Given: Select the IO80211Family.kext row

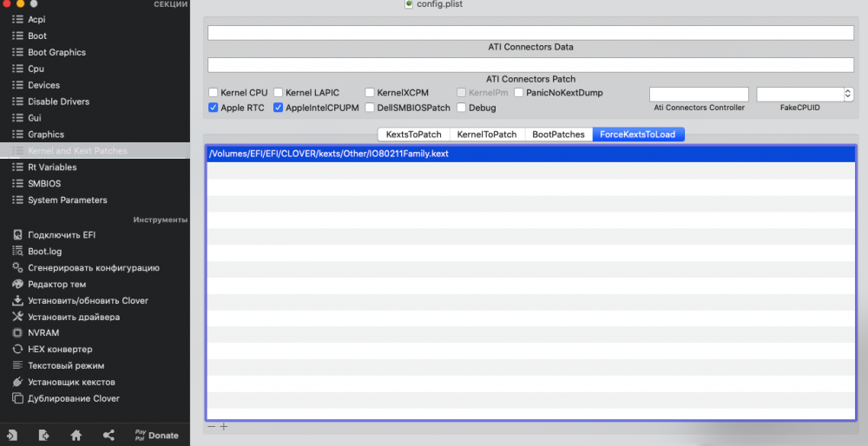Looking at the screenshot, I should 531,154.
